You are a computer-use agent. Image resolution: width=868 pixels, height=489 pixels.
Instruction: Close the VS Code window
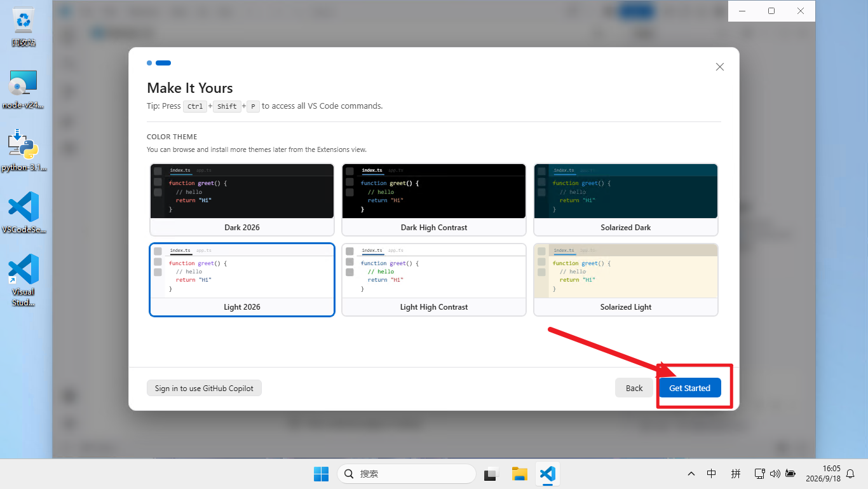(801, 11)
